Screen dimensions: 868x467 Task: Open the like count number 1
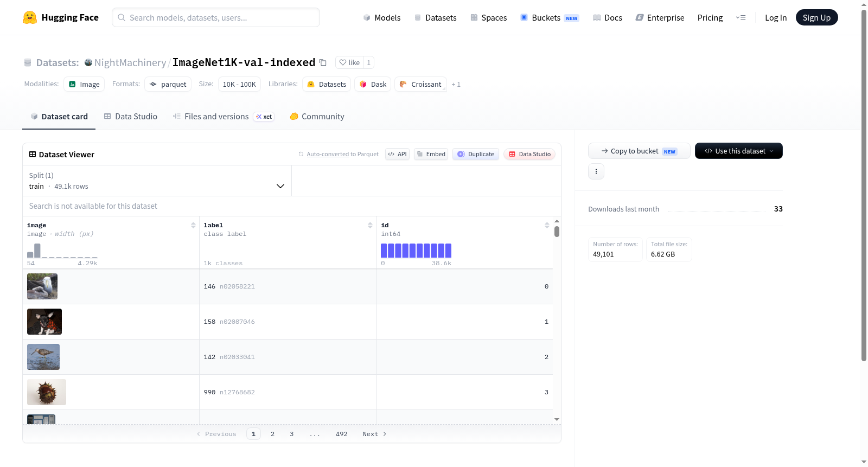point(369,62)
